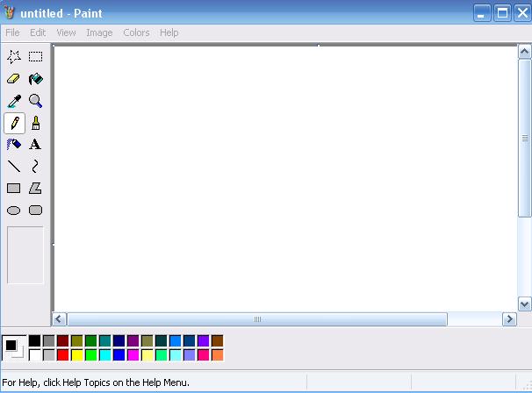Select the Ellipse shape tool
The width and height of the screenshot is (532, 393).
14,211
